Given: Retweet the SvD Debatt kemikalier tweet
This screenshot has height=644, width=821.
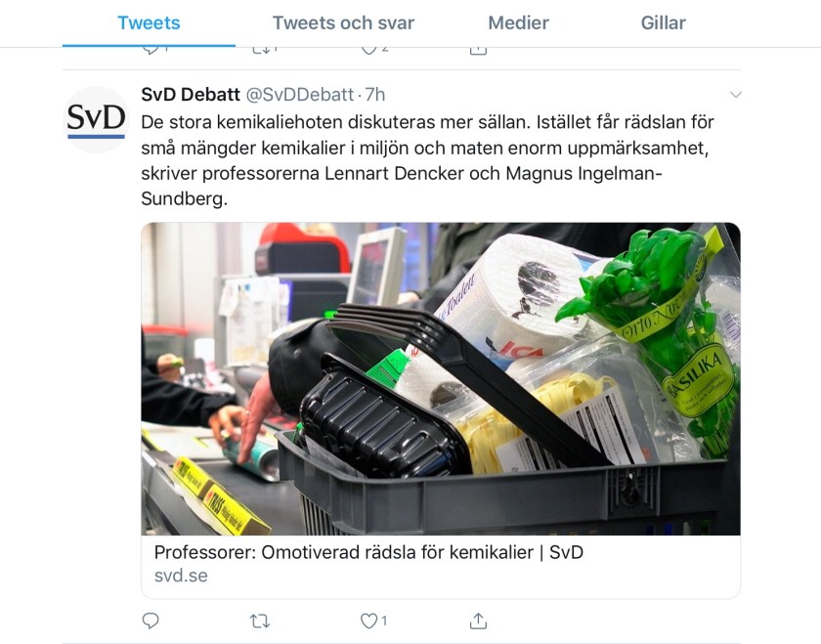Looking at the screenshot, I should (x=260, y=622).
